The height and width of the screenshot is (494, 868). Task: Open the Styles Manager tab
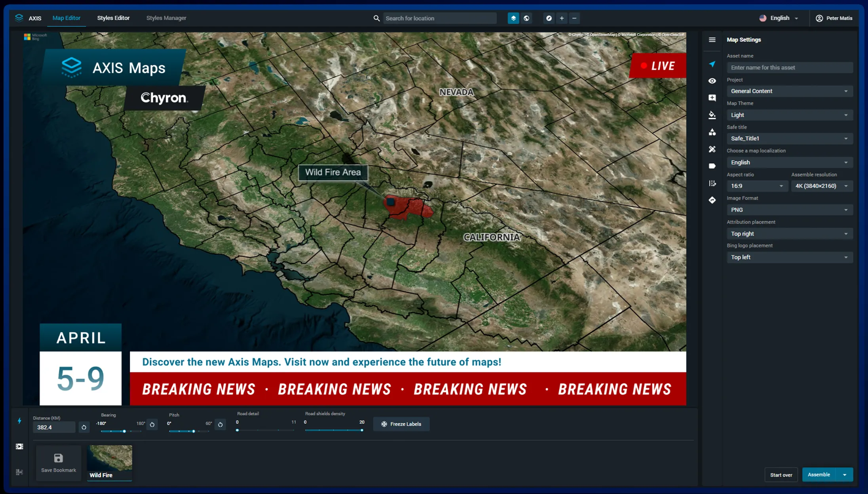point(166,18)
